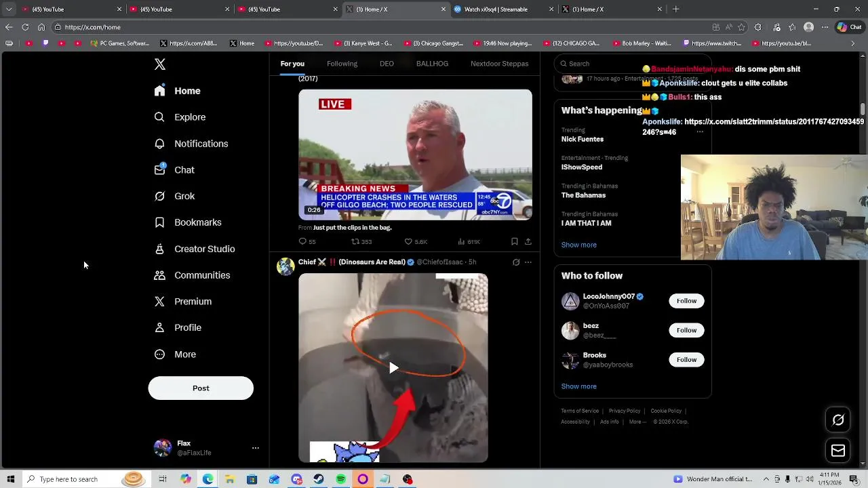This screenshot has width=868, height=488.
Task: Follow LocoJohnny007
Action: [x=686, y=301]
